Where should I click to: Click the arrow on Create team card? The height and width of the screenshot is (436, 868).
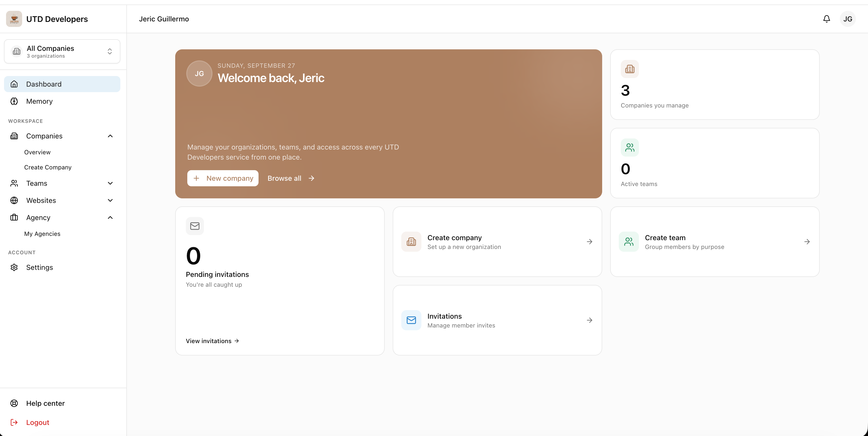tap(807, 242)
